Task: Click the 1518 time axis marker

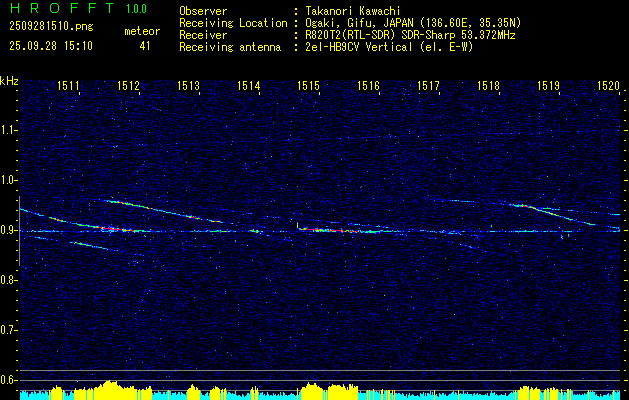Action: tap(488, 85)
